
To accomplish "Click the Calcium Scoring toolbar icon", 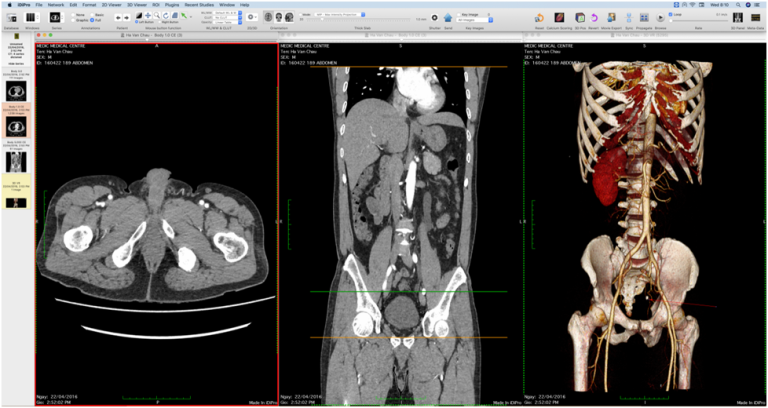I will coord(560,18).
